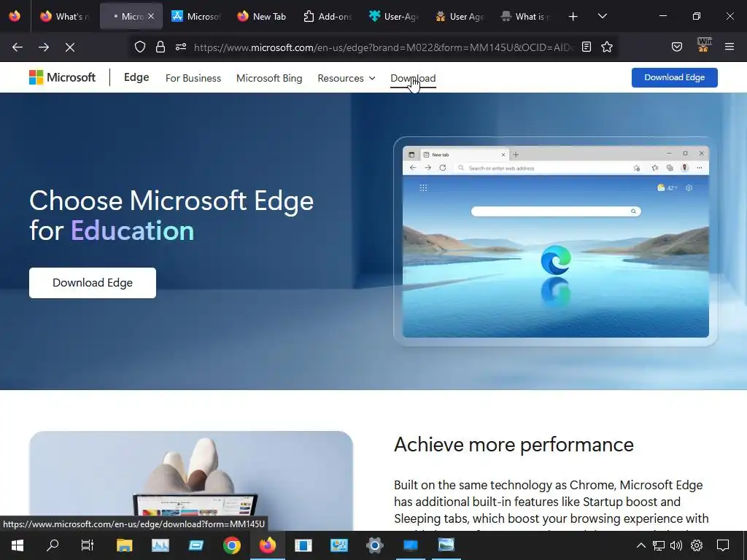Expand the Resources dropdown

click(347, 78)
